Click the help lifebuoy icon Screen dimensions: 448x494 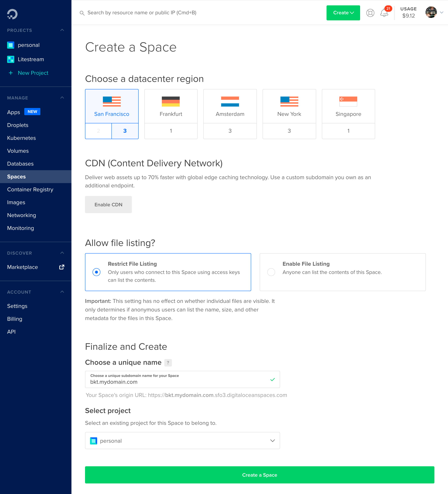[370, 13]
